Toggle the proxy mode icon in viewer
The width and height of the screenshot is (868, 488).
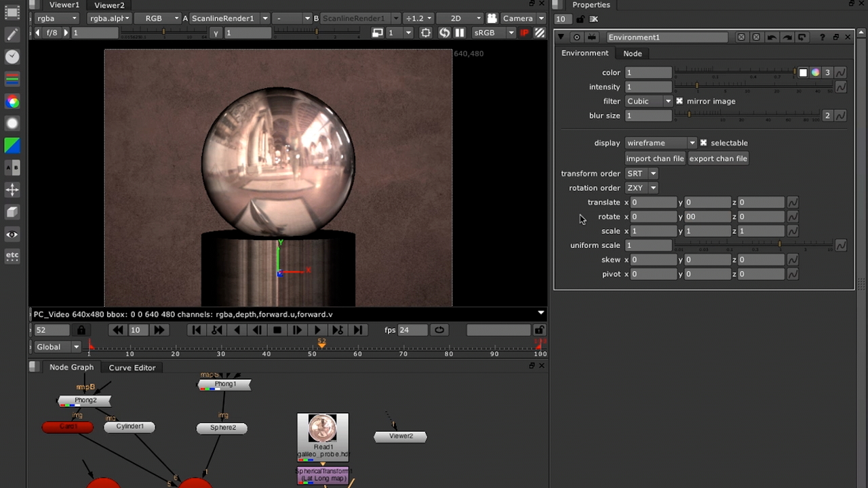point(378,33)
